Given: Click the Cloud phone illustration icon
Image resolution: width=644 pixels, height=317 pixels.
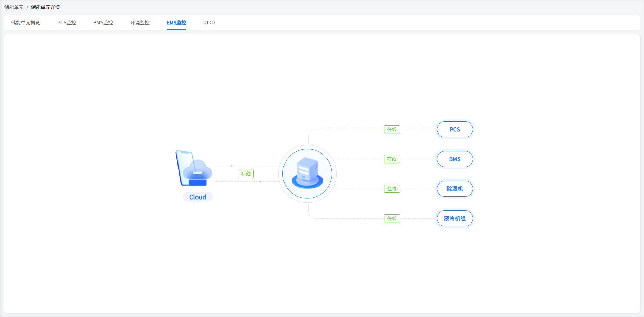Looking at the screenshot, I should point(193,168).
